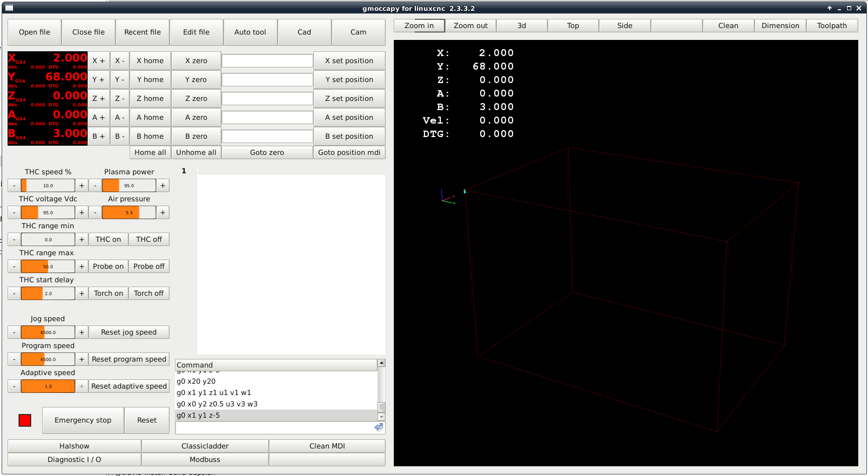
Task: Click the Unhome all button
Action: 196,153
